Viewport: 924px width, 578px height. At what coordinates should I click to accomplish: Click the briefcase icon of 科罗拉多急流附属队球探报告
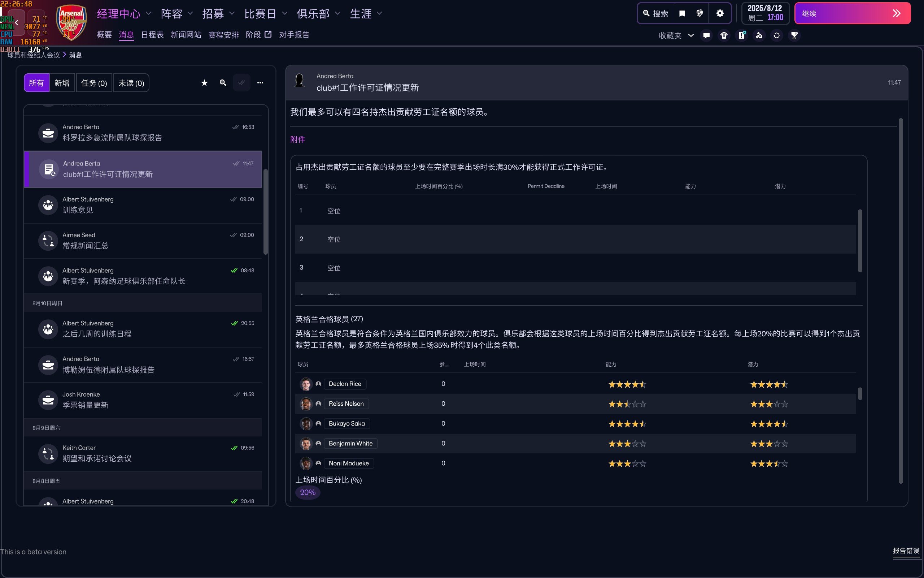(x=48, y=133)
